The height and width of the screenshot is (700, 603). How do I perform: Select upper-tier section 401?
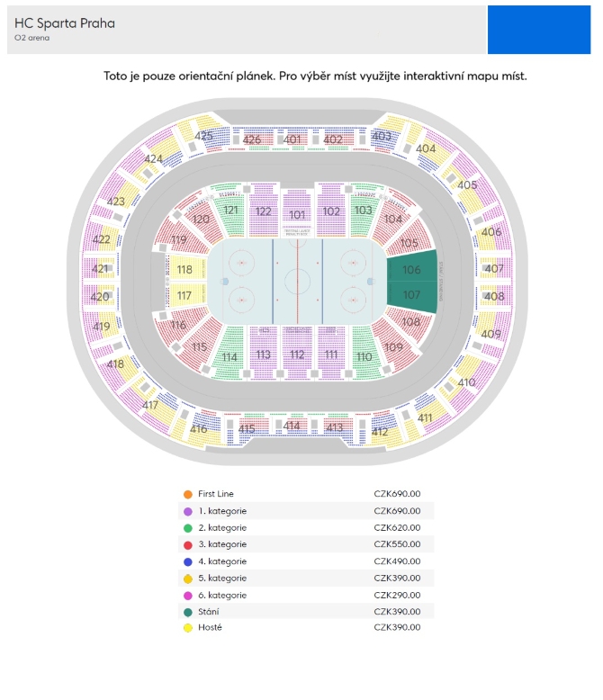pos(292,139)
